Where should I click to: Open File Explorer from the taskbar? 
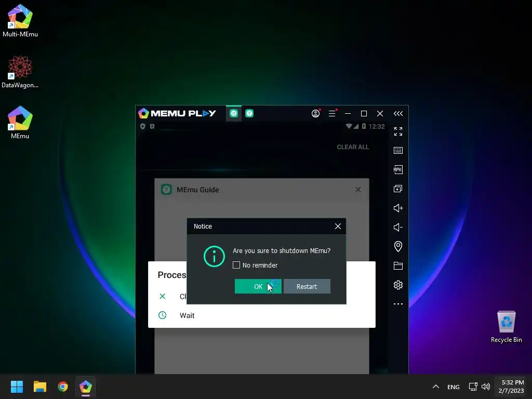click(39, 387)
